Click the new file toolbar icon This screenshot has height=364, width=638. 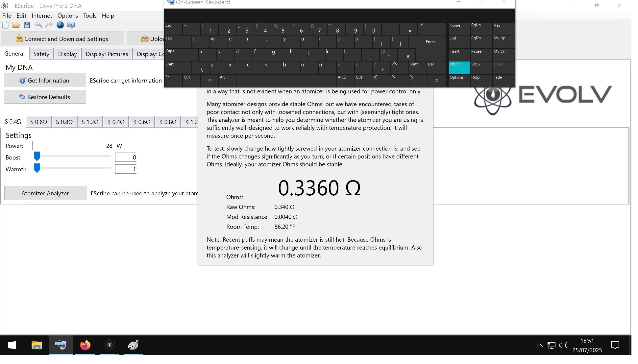tap(5, 25)
